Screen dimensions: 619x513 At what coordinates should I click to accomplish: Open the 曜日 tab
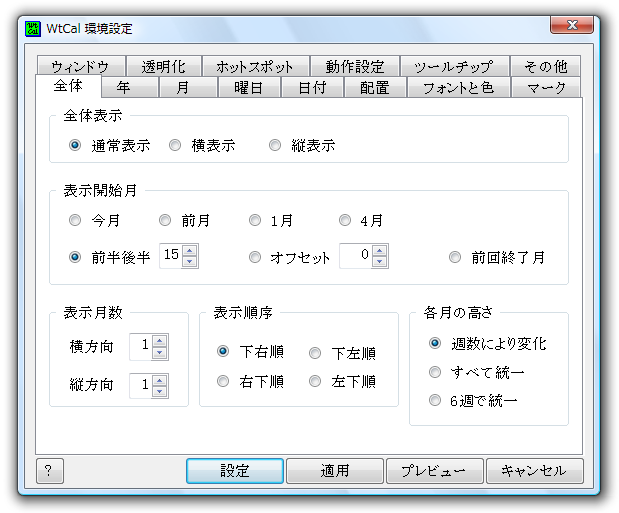click(x=249, y=87)
